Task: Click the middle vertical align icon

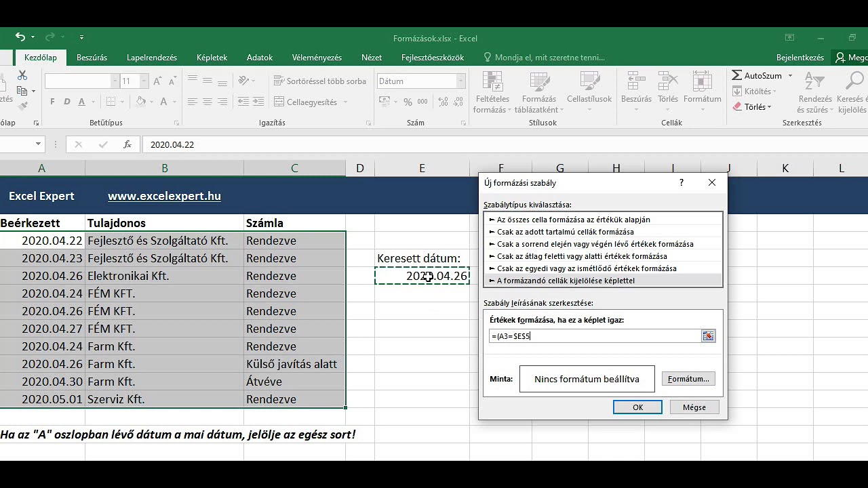Action: [x=208, y=79]
